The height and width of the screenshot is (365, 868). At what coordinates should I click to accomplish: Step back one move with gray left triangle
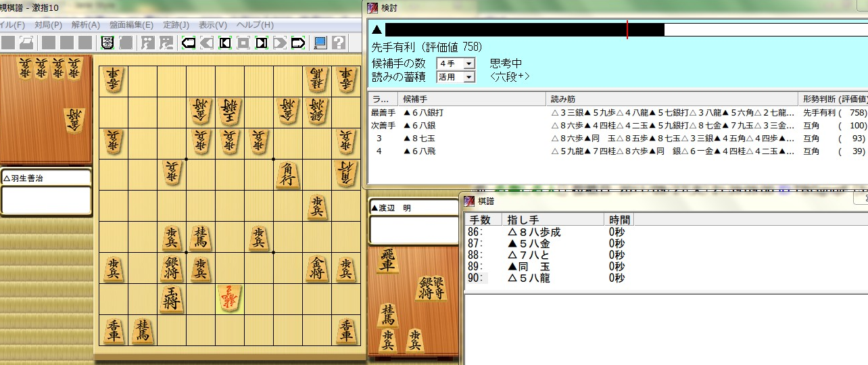tap(207, 43)
